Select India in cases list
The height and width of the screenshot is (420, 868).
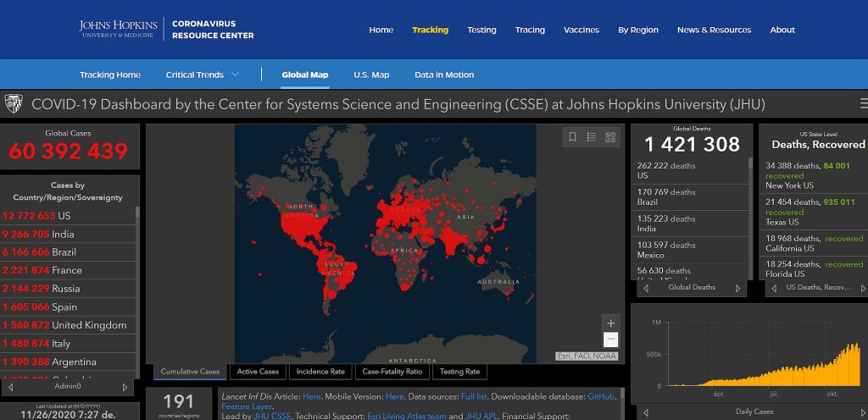(x=68, y=234)
